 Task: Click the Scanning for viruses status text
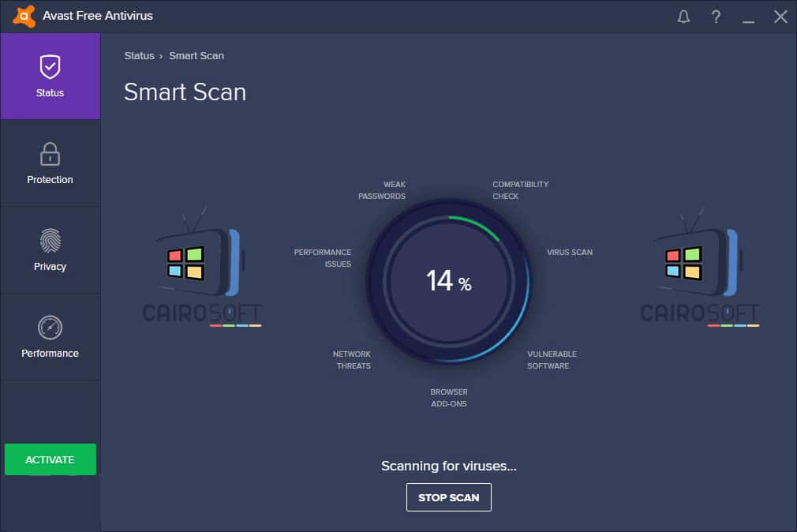click(449, 466)
